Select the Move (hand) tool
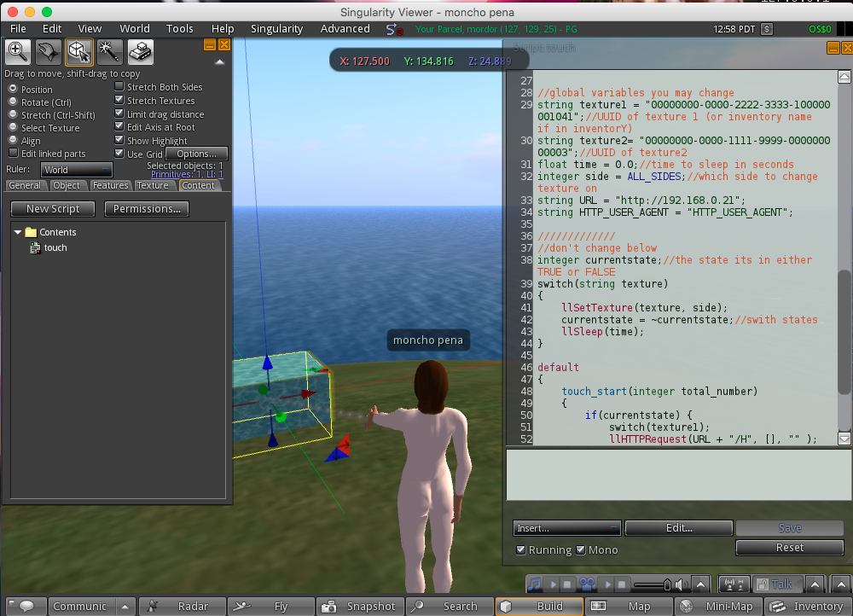 point(48,52)
